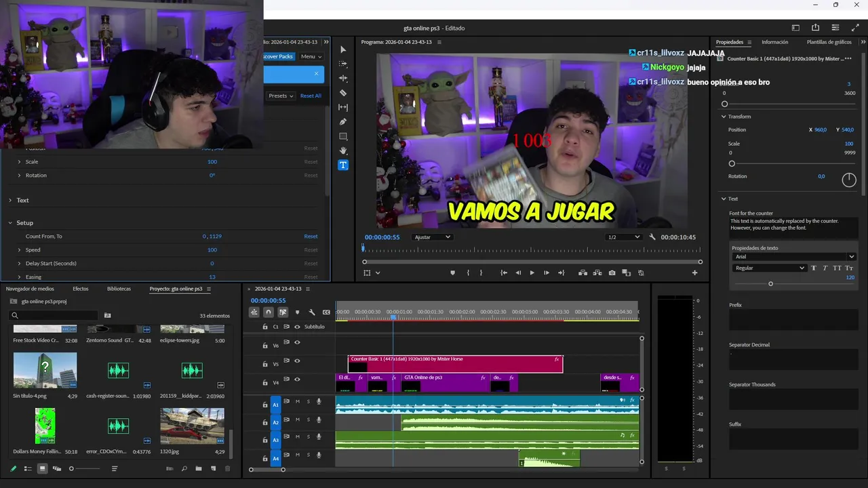Toggle linked selection in timeline

[283, 312]
